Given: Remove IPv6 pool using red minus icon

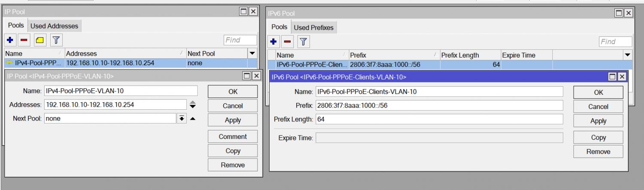Looking at the screenshot, I should 287,42.
